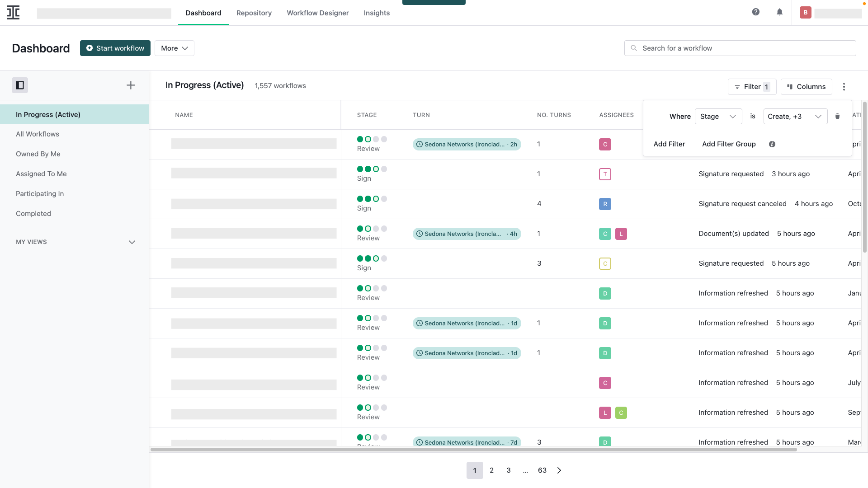Click the B profile avatar icon

pyautogui.click(x=806, y=12)
